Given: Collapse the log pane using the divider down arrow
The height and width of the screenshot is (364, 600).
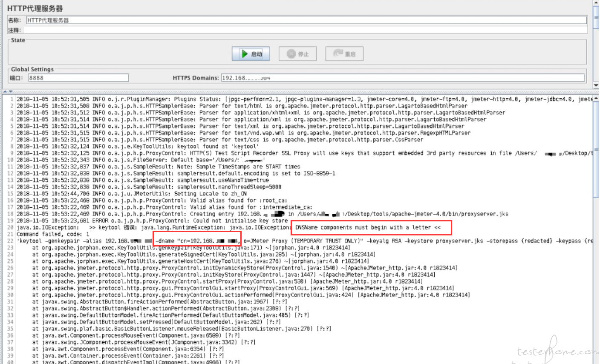Looking at the screenshot, I should [11, 92].
